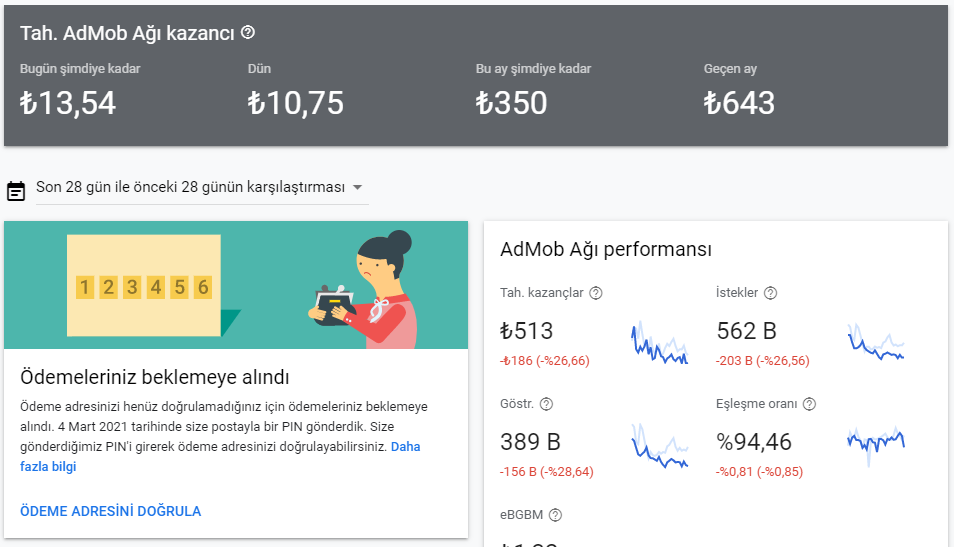Click the calendar icon next to date range
The width and height of the screenshot is (954, 547).
16,191
